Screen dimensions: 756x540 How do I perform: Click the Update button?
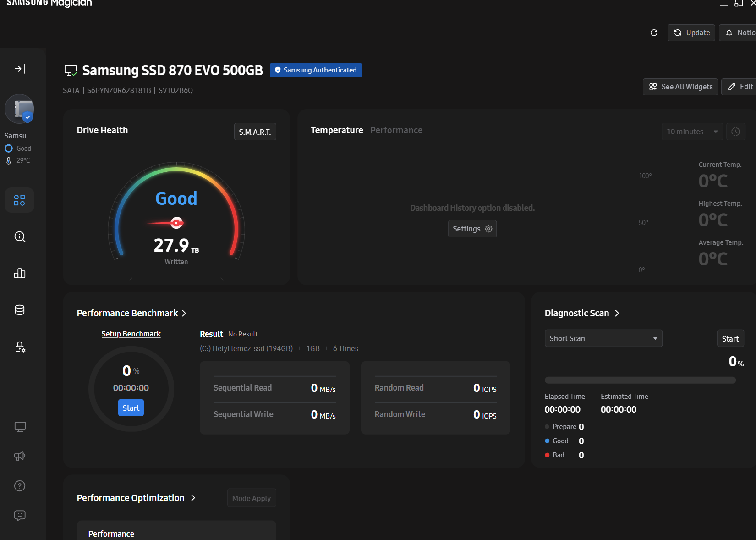tap(691, 33)
